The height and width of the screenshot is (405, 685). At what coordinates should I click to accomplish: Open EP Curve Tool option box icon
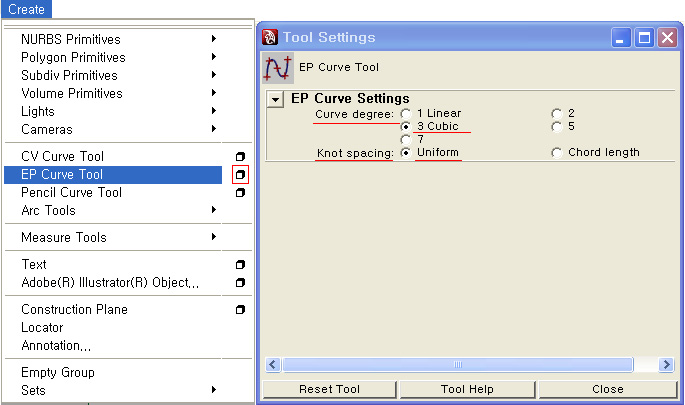(x=240, y=174)
